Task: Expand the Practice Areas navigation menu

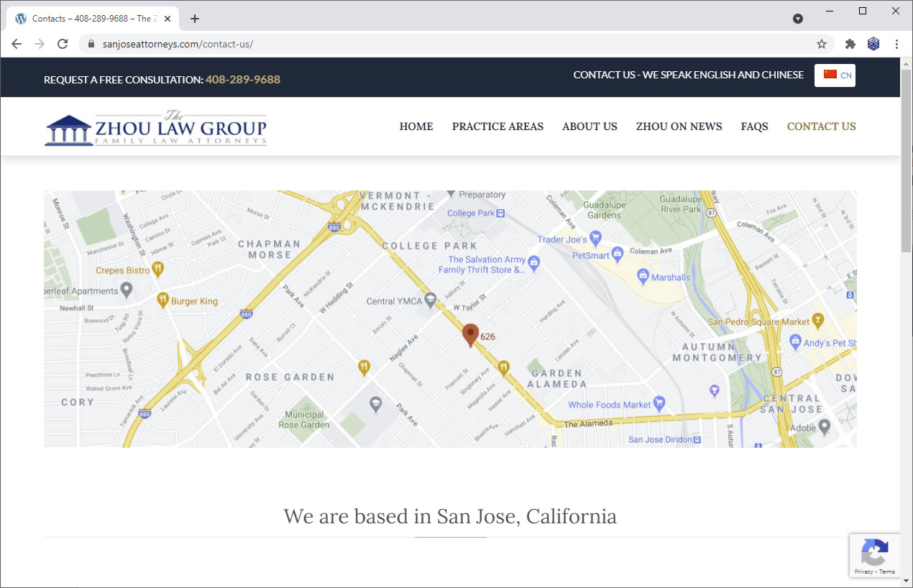Action: tap(497, 127)
